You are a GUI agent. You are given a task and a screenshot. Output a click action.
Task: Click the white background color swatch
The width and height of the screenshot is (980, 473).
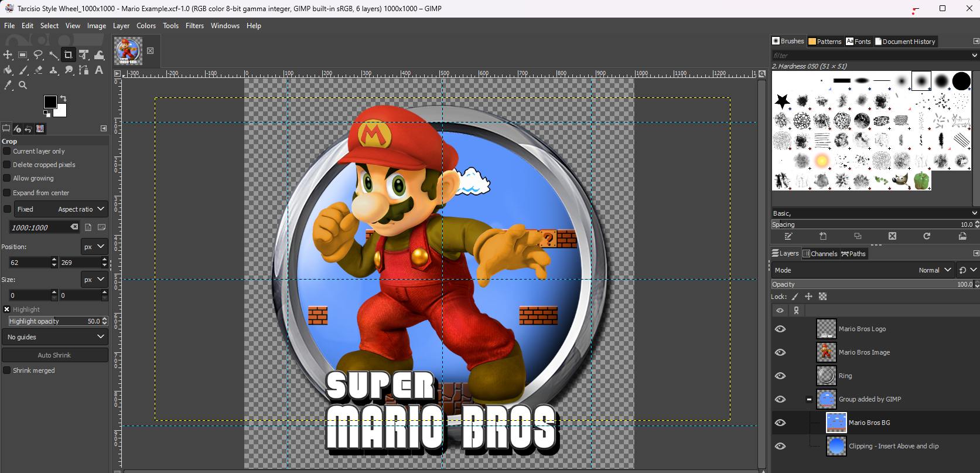(62, 112)
